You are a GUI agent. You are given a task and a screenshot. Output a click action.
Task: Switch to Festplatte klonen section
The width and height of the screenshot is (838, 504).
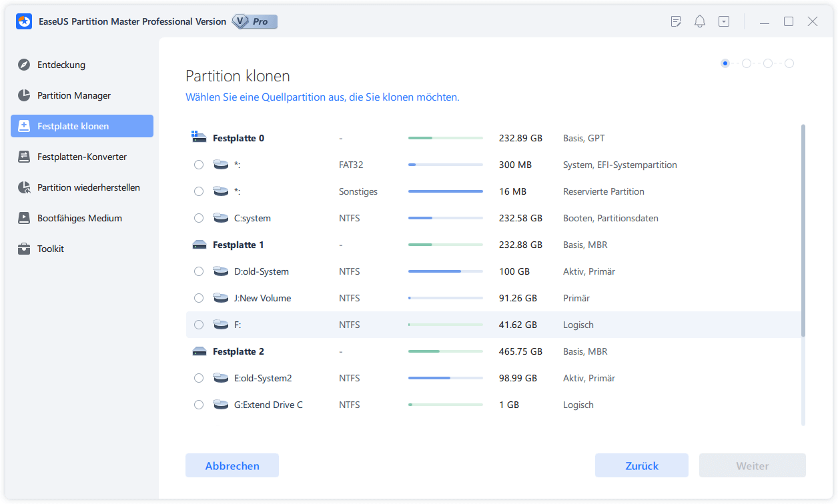82,126
